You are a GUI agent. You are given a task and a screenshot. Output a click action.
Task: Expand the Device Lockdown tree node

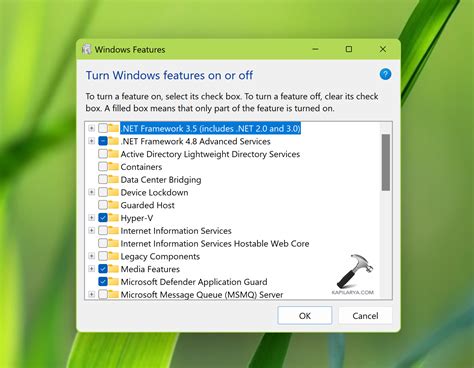click(91, 192)
